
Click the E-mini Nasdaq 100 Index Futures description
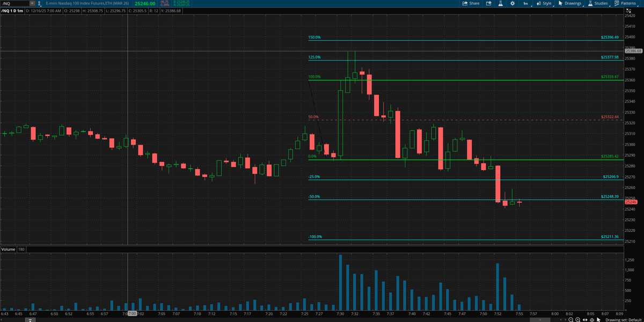tap(87, 4)
